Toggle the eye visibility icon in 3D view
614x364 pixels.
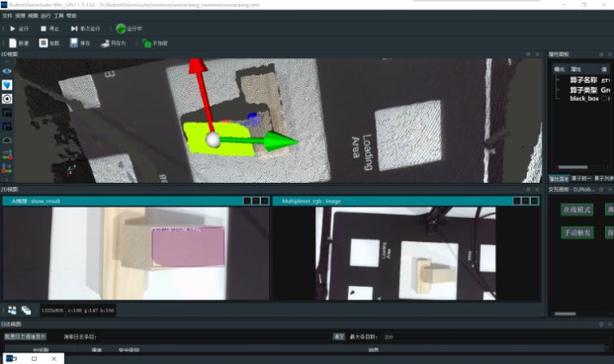(7, 71)
